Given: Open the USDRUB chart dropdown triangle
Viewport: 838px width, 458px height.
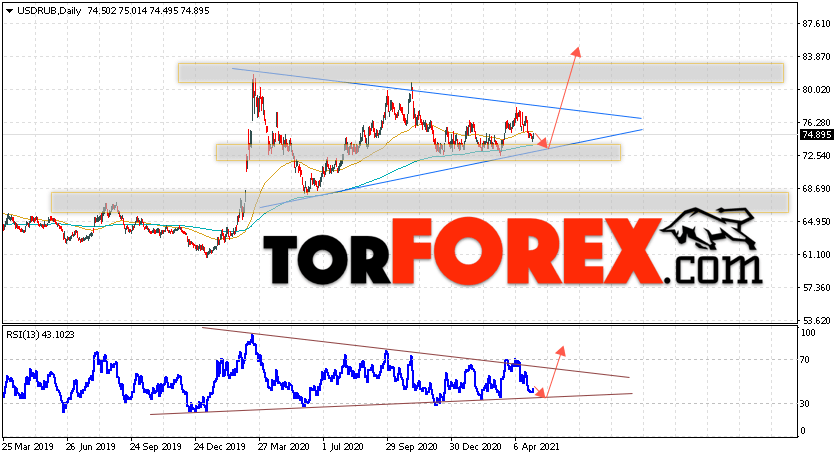Looking at the screenshot, I should [9, 11].
